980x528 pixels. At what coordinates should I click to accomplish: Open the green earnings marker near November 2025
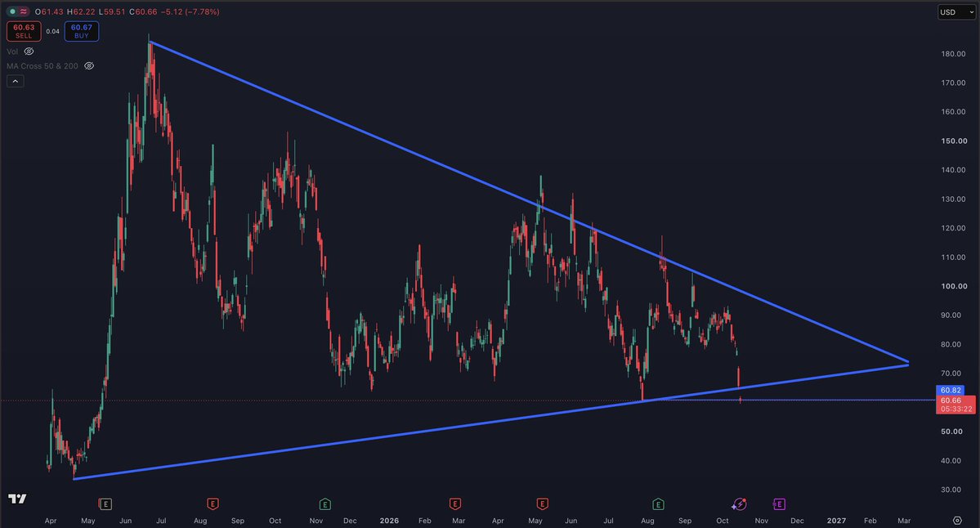[325, 503]
